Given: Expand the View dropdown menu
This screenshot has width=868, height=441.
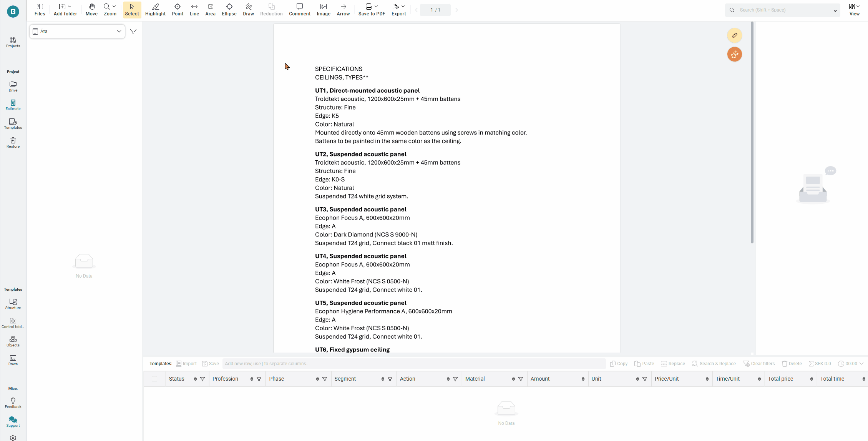Looking at the screenshot, I should pos(854,10).
